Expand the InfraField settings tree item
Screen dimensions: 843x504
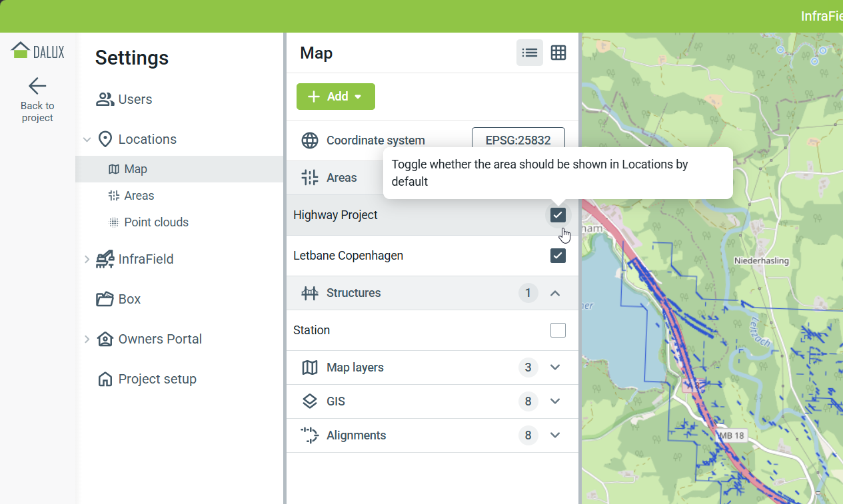click(x=87, y=259)
